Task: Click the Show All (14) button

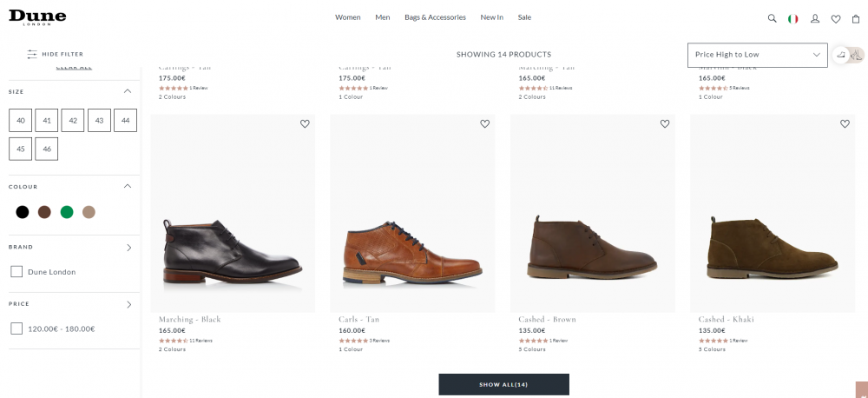Action: pyautogui.click(x=503, y=384)
